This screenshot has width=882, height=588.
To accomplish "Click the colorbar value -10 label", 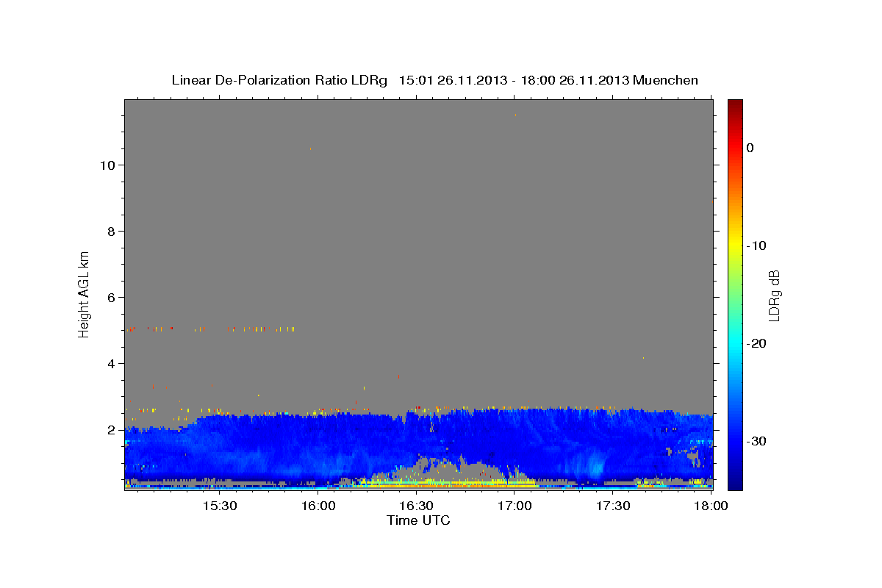I will tap(757, 245).
